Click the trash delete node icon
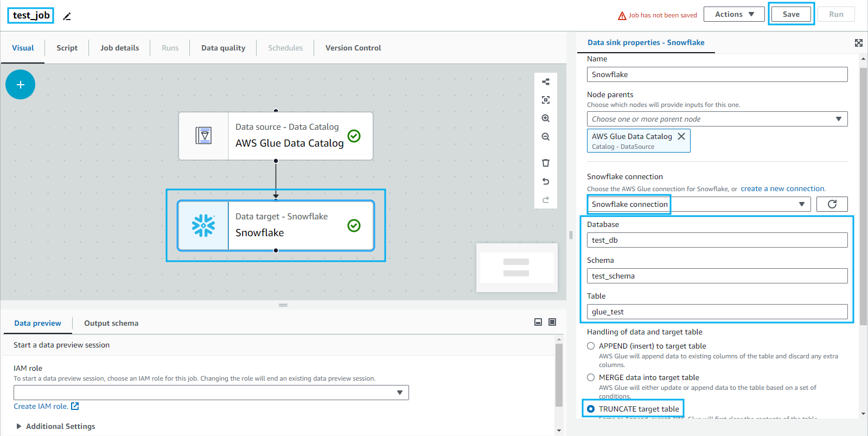This screenshot has height=436, width=868. 546,163
